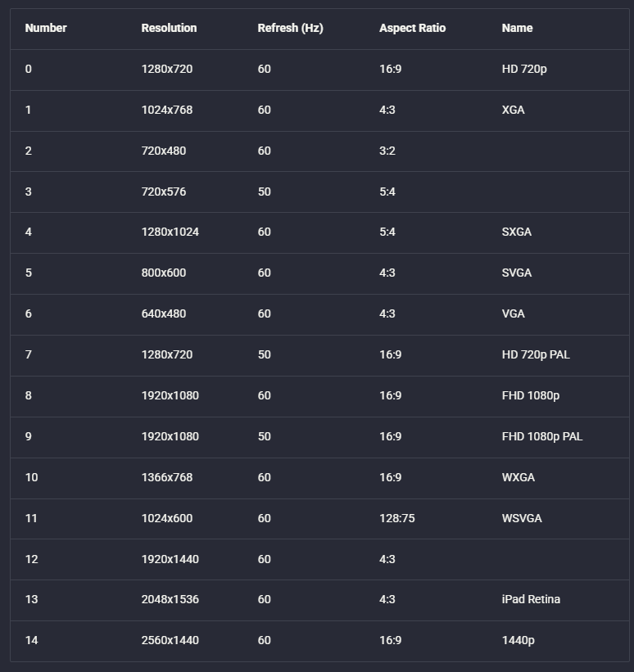
Task: Click the 2560x1440 resolution cell
Action: pos(170,640)
